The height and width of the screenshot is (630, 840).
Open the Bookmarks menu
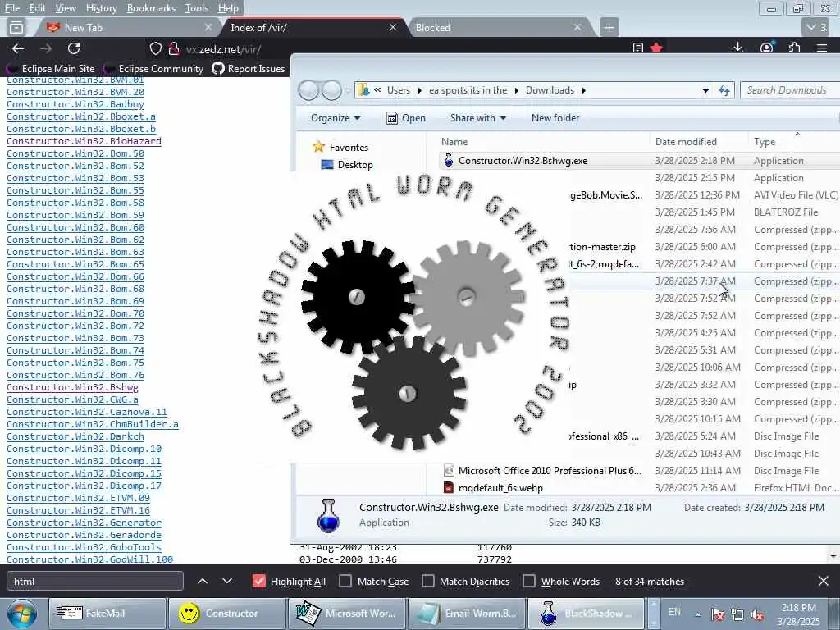(x=151, y=8)
